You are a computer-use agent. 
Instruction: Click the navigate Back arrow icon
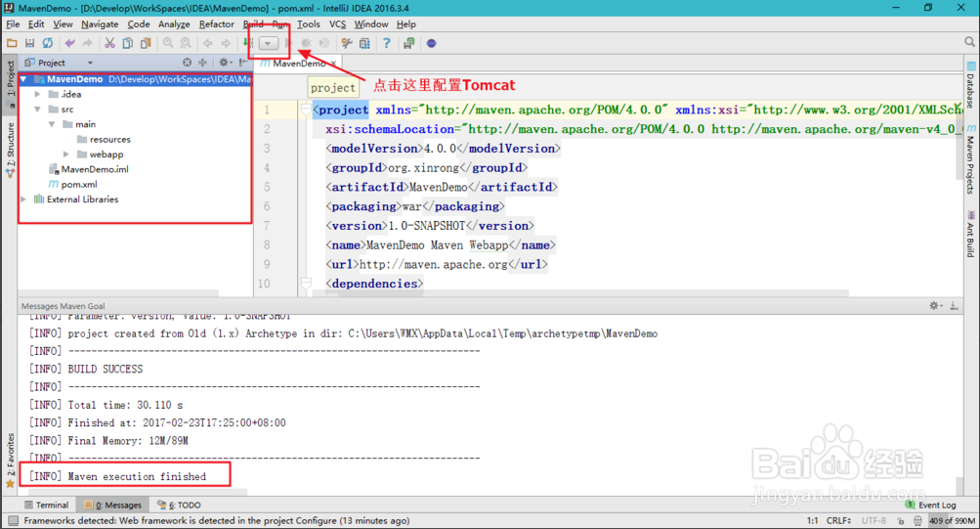[x=207, y=43]
